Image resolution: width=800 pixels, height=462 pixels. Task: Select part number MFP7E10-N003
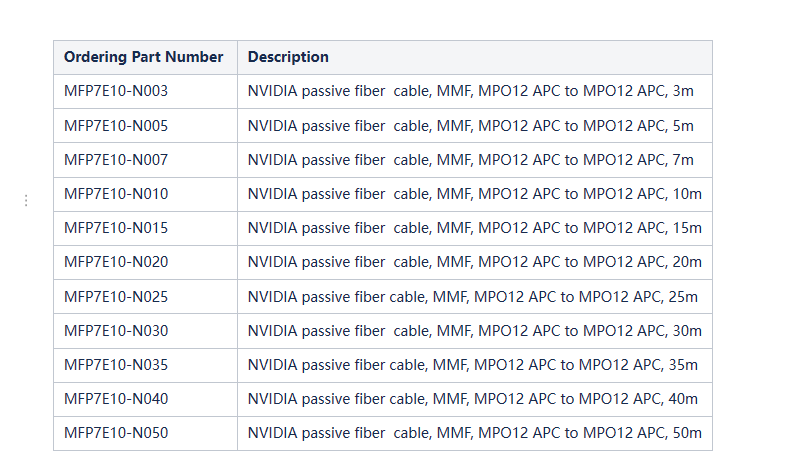116,91
